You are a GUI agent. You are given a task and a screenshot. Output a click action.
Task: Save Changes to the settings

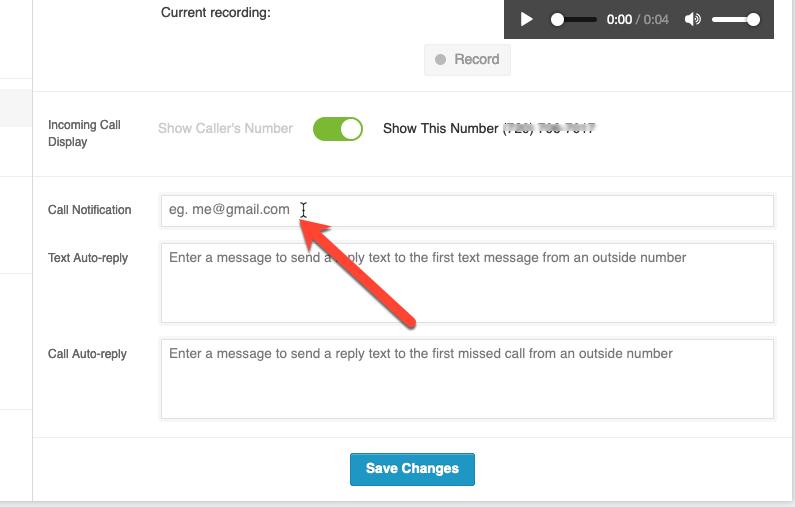(412, 469)
